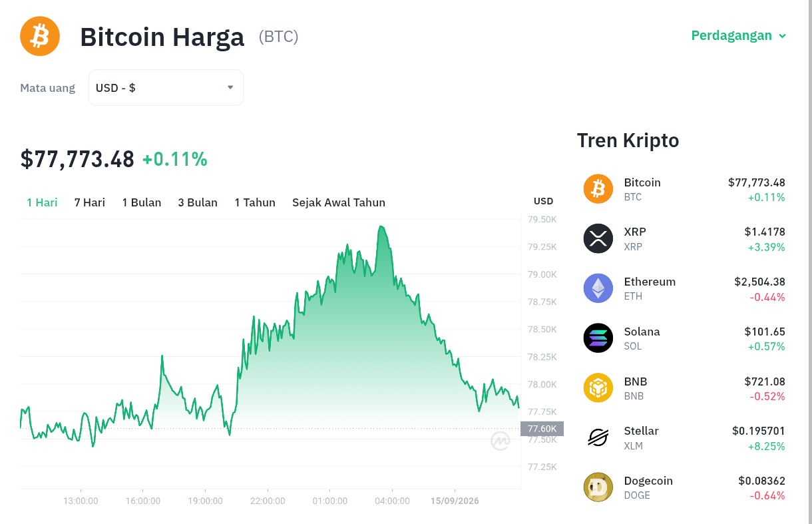Open the USD - $ currency selector
This screenshot has height=524, width=812.
[x=166, y=87]
